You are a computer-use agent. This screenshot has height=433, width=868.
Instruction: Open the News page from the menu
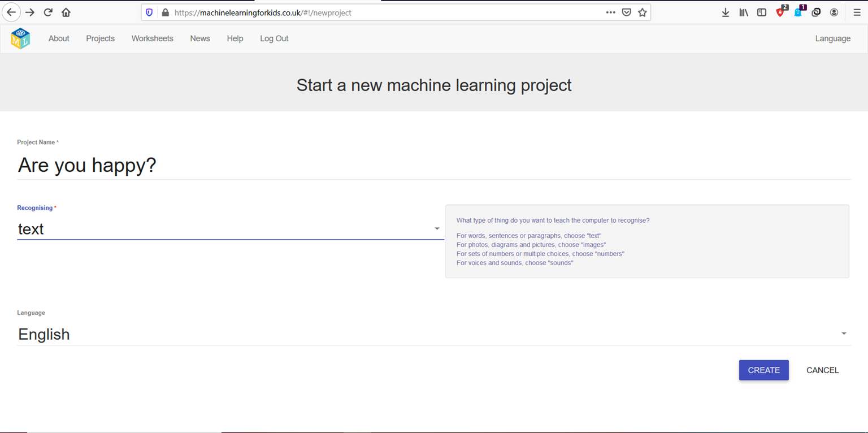click(x=199, y=38)
